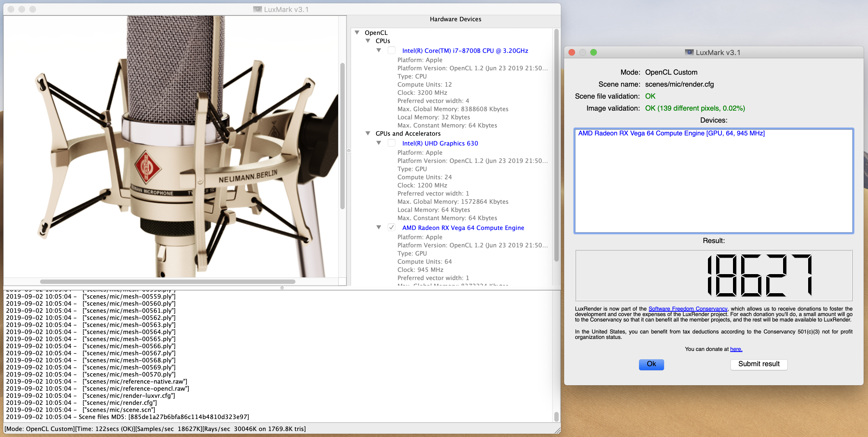Click the Hardware Devices vertical scrollbar
The height and width of the screenshot is (437, 868).
556,145
